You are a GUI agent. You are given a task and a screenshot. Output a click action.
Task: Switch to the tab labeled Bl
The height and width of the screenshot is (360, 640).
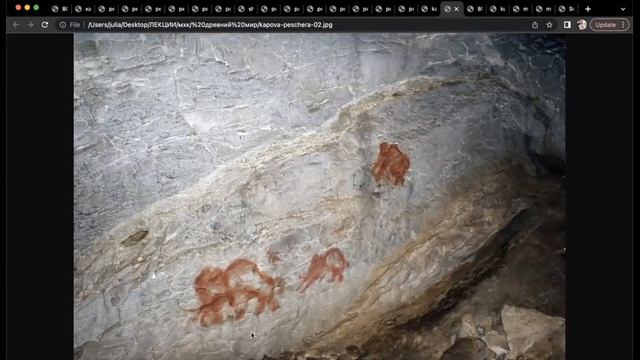coord(475,9)
